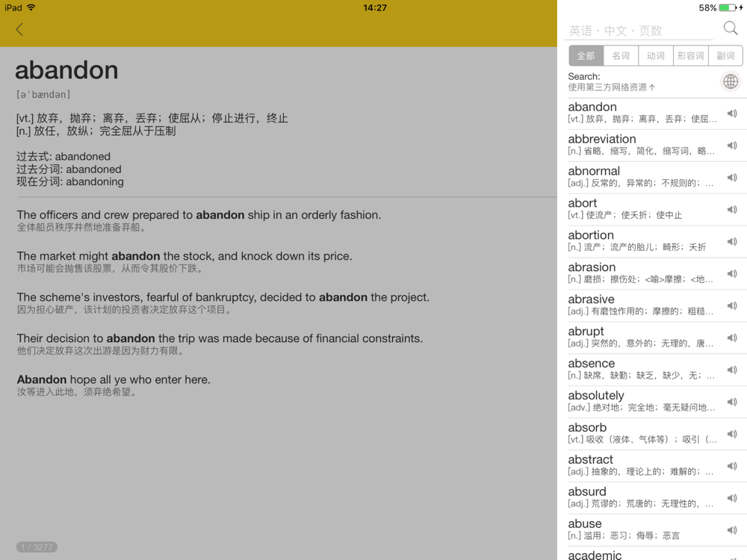Play pronunciation of abrupt
Screen dimensions: 747x560
pyautogui.click(x=732, y=337)
